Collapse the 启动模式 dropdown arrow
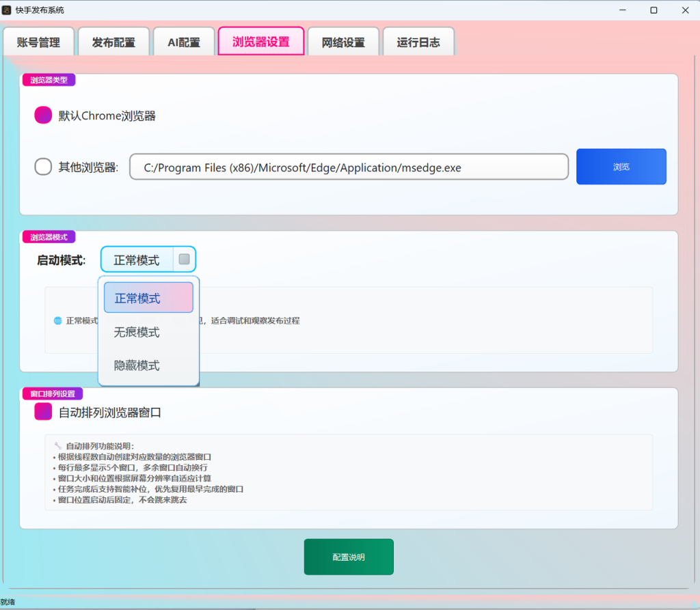 click(184, 259)
